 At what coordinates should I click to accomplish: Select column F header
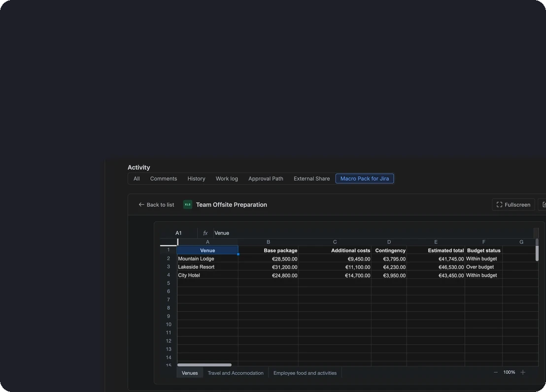click(484, 242)
